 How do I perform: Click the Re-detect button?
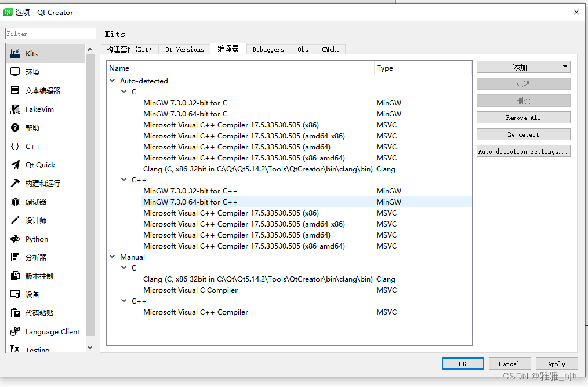click(x=524, y=134)
